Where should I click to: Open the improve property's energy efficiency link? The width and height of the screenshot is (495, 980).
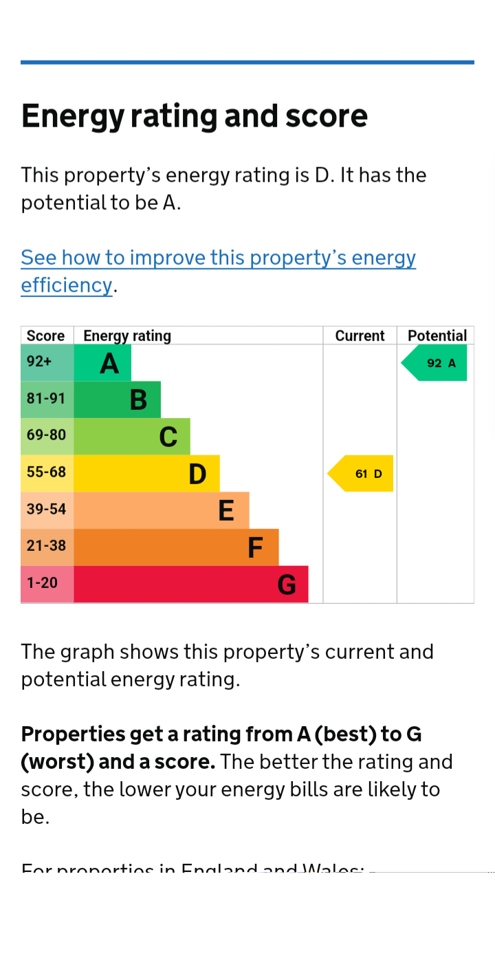coord(218,259)
